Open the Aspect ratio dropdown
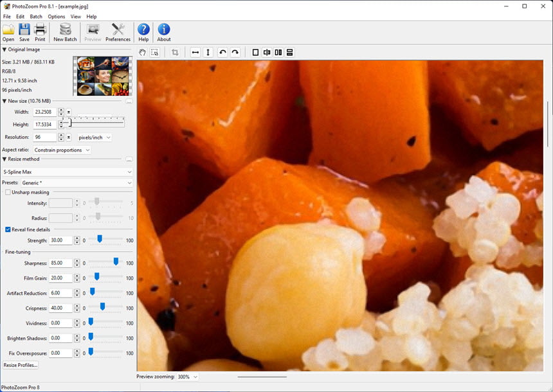 62,150
